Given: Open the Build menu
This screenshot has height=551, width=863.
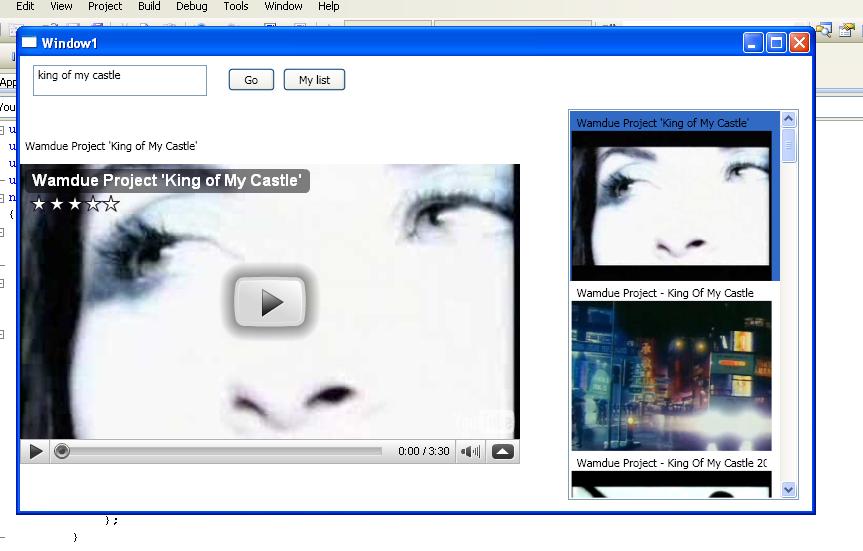Looking at the screenshot, I should [149, 6].
